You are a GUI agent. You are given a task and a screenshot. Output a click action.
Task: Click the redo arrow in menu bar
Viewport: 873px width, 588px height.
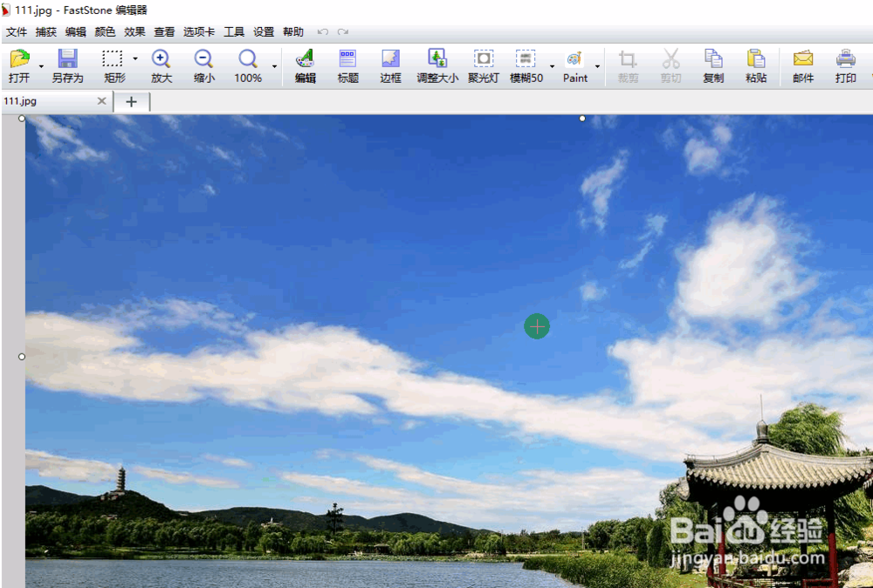click(x=343, y=31)
